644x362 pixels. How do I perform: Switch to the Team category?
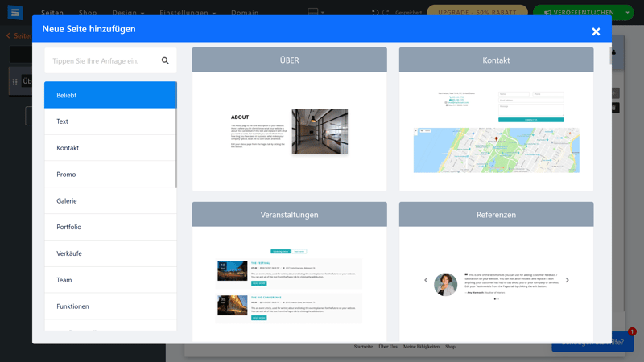[x=110, y=280]
